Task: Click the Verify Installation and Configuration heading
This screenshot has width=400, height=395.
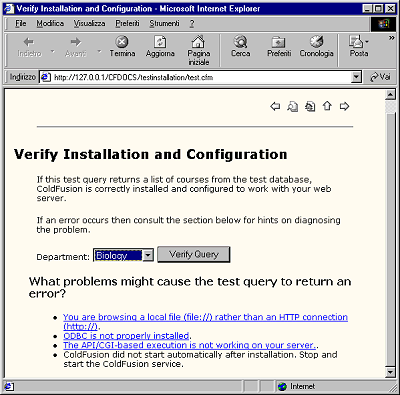Action: 151,155
